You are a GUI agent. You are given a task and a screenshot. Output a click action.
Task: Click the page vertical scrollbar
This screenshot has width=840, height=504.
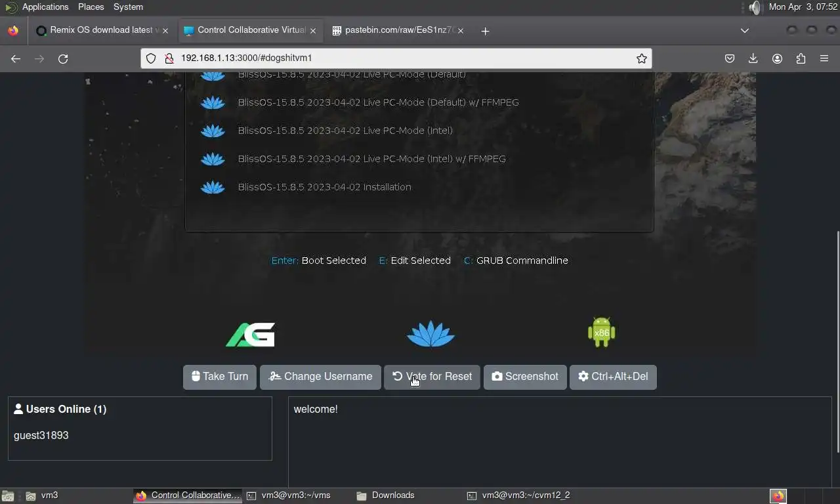837,341
